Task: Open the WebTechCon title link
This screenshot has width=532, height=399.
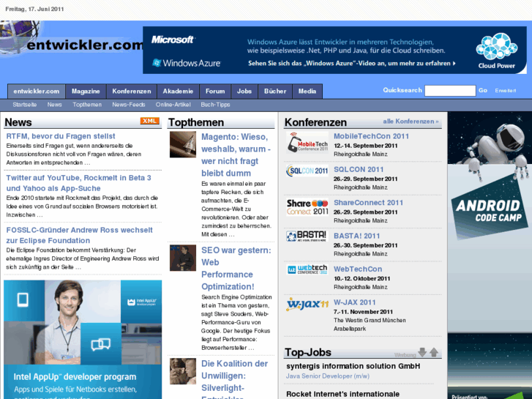Action: pyautogui.click(x=358, y=269)
